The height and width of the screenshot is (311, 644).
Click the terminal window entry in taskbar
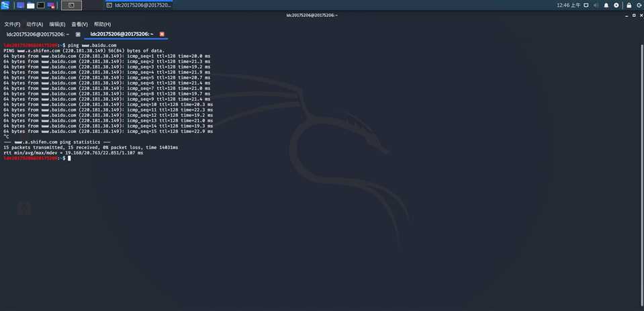point(139,5)
